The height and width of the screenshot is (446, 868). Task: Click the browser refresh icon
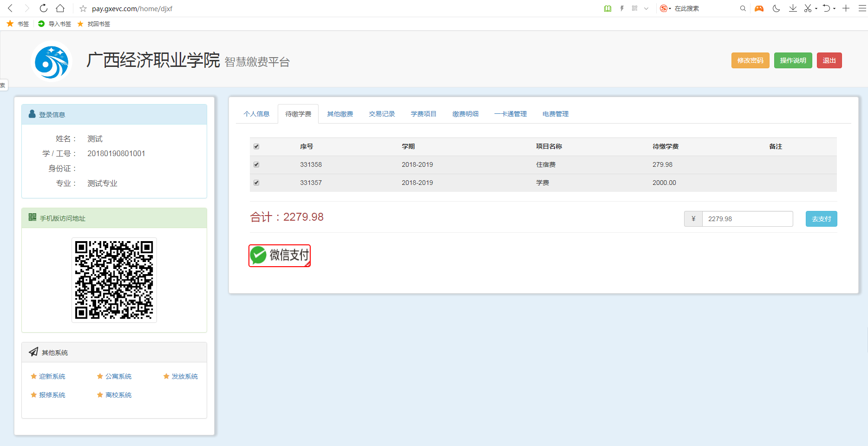(x=43, y=8)
